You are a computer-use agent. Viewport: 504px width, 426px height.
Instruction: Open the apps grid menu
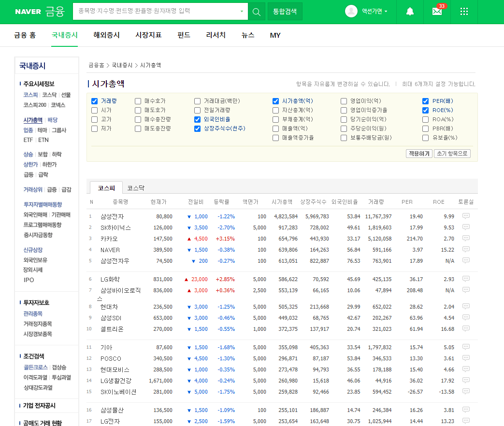[464, 12]
